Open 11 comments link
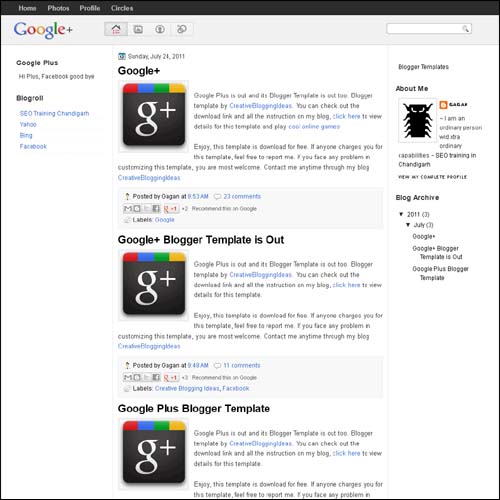The image size is (500, 500). point(242,365)
